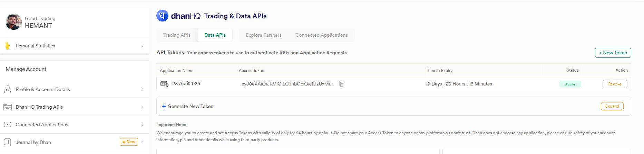Expand the Generate New Token section

[612, 106]
